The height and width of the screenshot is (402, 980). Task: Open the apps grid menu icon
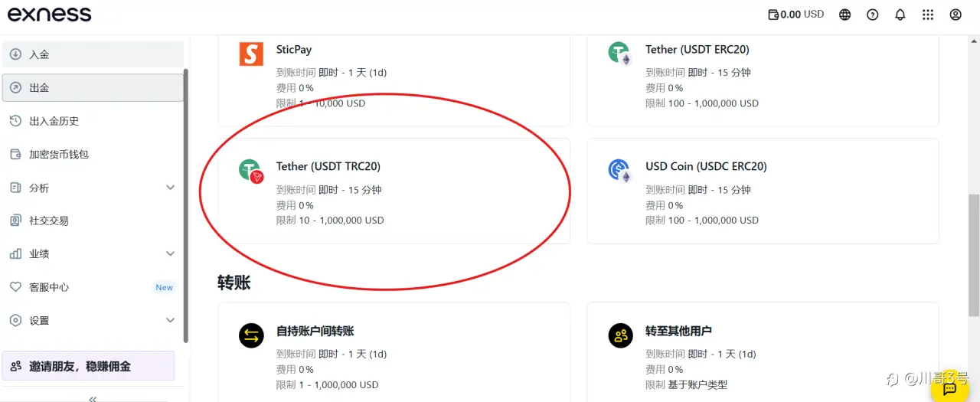(928, 15)
